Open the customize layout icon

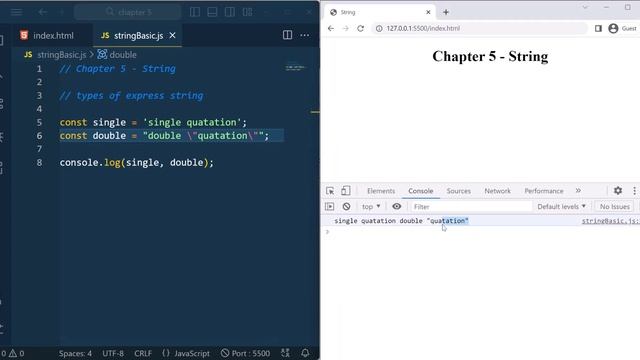247,12
